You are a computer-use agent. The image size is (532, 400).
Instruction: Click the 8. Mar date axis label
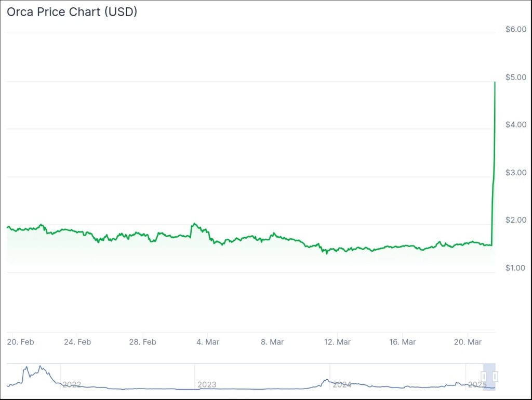(272, 342)
